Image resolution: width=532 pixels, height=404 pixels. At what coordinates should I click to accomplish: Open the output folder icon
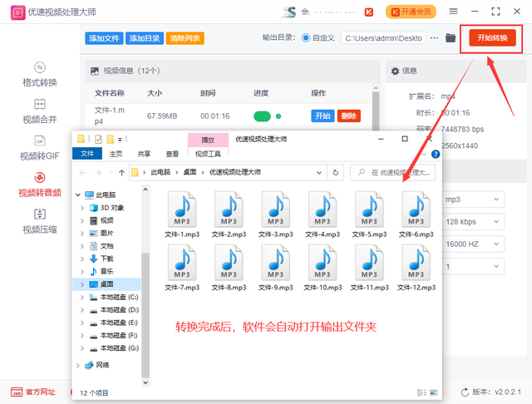point(451,37)
